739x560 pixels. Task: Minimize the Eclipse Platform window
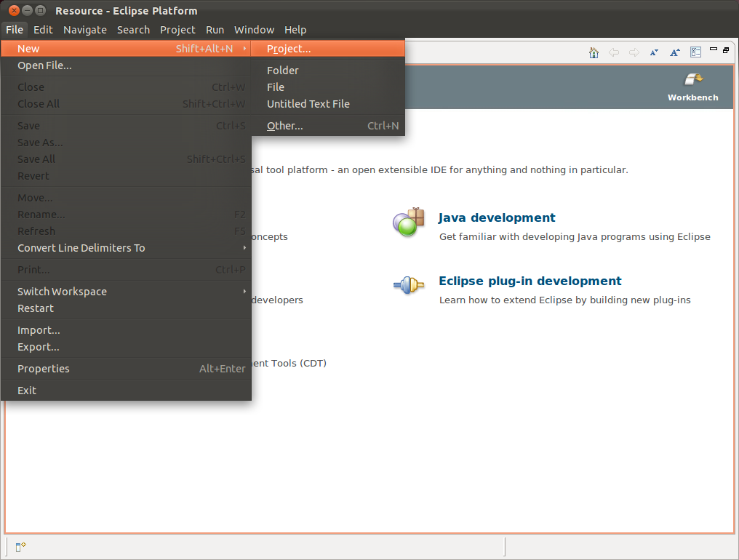pos(28,10)
